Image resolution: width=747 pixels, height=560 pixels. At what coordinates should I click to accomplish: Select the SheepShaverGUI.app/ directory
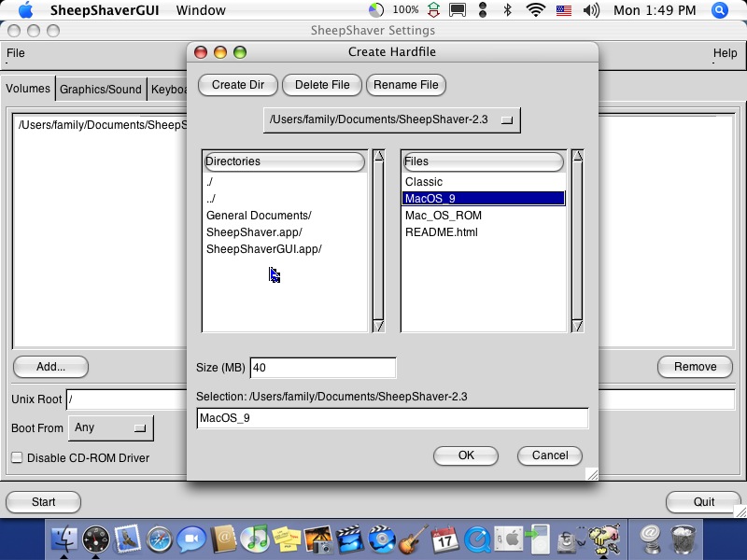tap(264, 249)
